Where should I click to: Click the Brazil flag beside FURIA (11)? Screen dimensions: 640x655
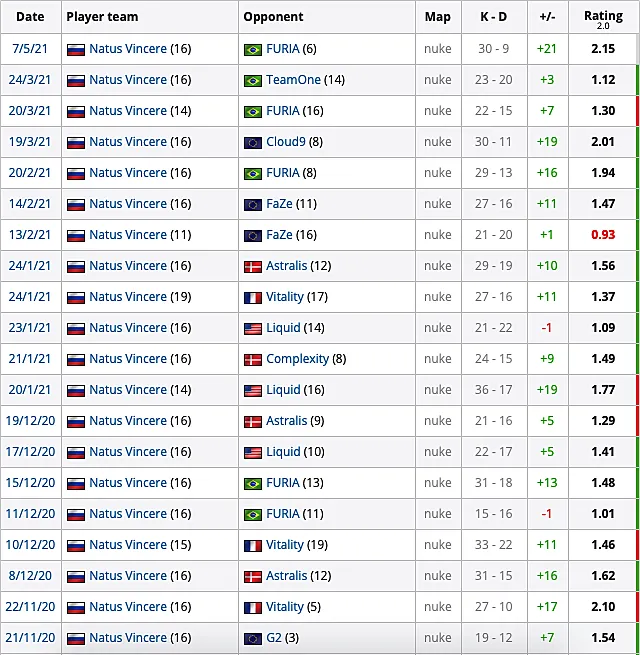(253, 515)
